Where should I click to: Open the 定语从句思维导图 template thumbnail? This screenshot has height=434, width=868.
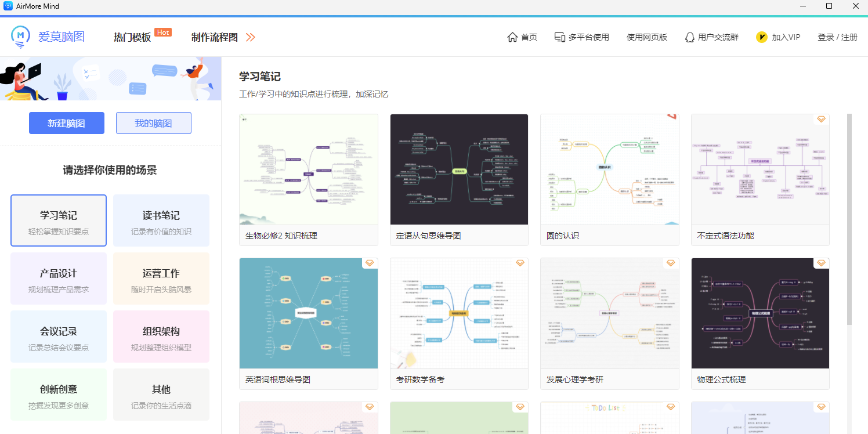click(x=459, y=169)
